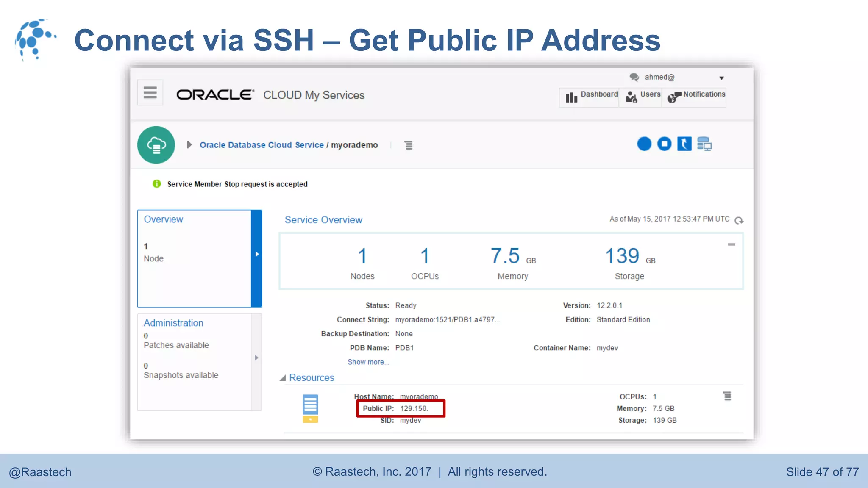
Task: Click the Oracle logo
Action: pyautogui.click(x=215, y=94)
